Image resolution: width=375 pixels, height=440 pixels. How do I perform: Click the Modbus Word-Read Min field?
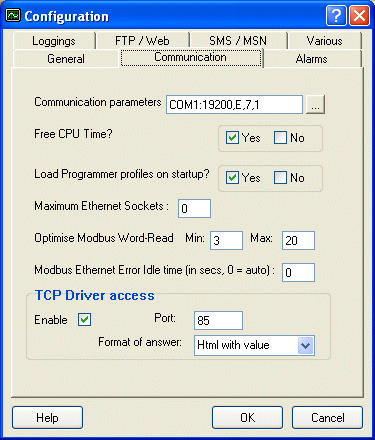point(226,240)
